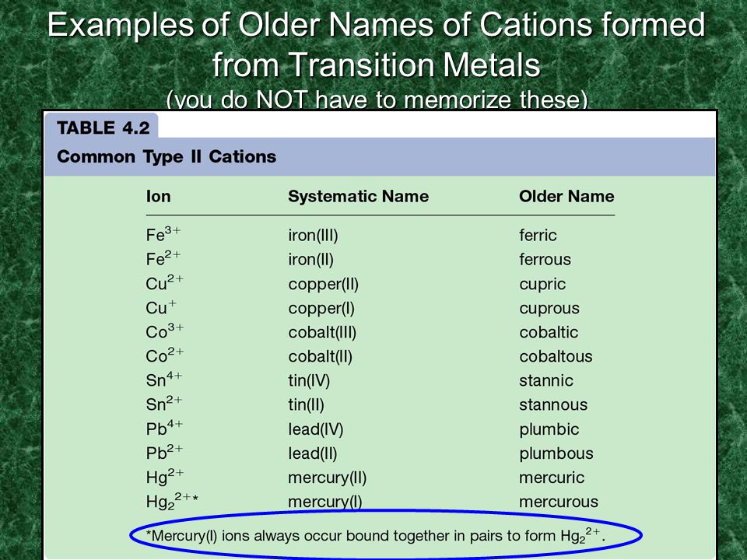Image resolution: width=747 pixels, height=560 pixels.
Task: Select the 'tin(IV)' cell
Action: pos(309,381)
